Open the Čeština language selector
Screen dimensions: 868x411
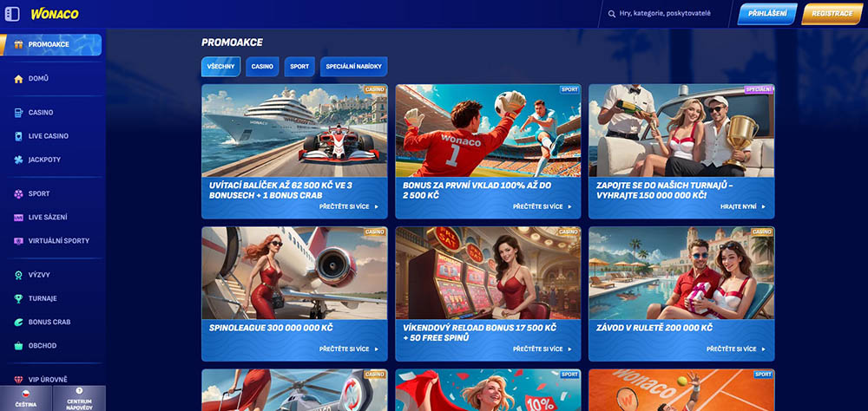(x=26, y=398)
